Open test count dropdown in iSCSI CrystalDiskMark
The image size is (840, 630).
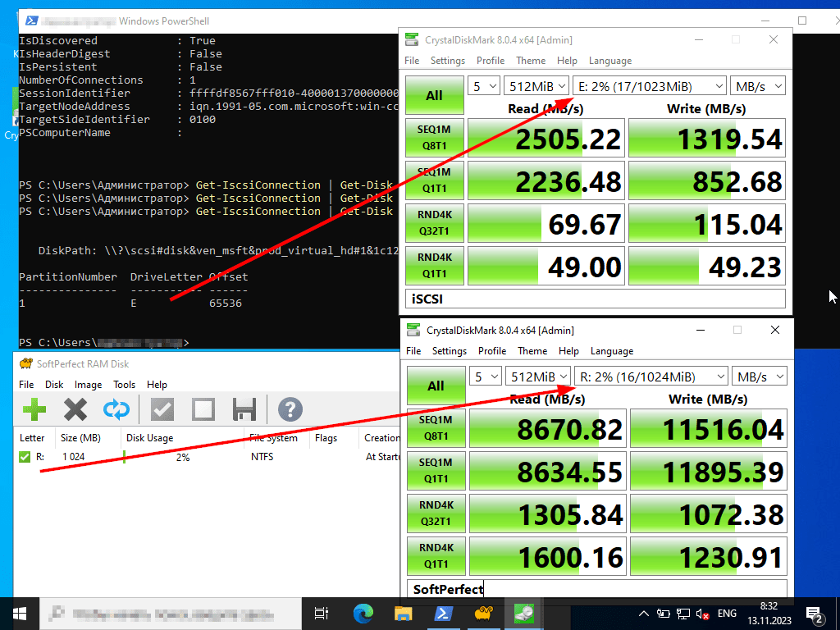pyautogui.click(x=484, y=86)
